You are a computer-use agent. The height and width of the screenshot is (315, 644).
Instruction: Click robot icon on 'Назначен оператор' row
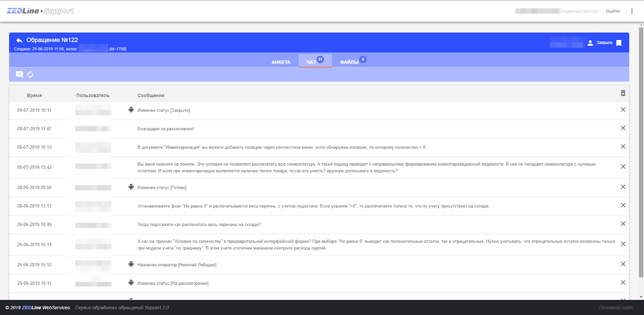(x=131, y=264)
